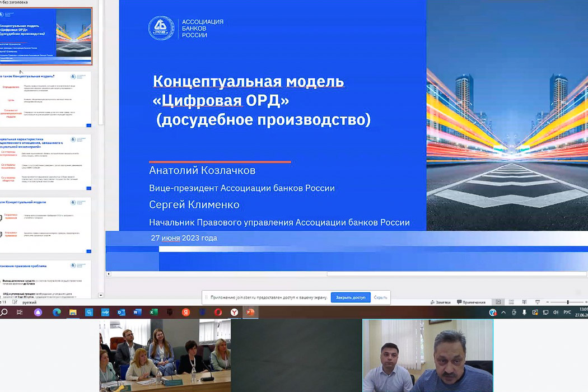Open the Comments (Примечания) pane
The width and height of the screenshot is (588, 392).
[471, 302]
